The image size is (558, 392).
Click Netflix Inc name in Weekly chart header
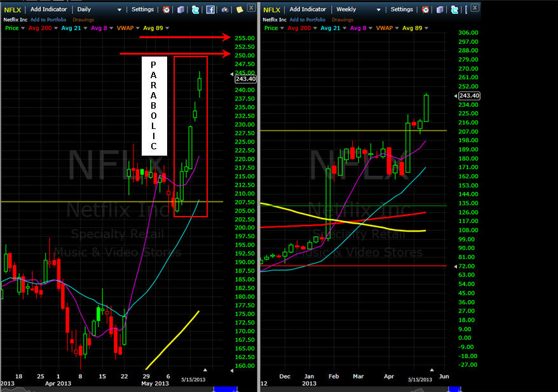tap(275, 20)
